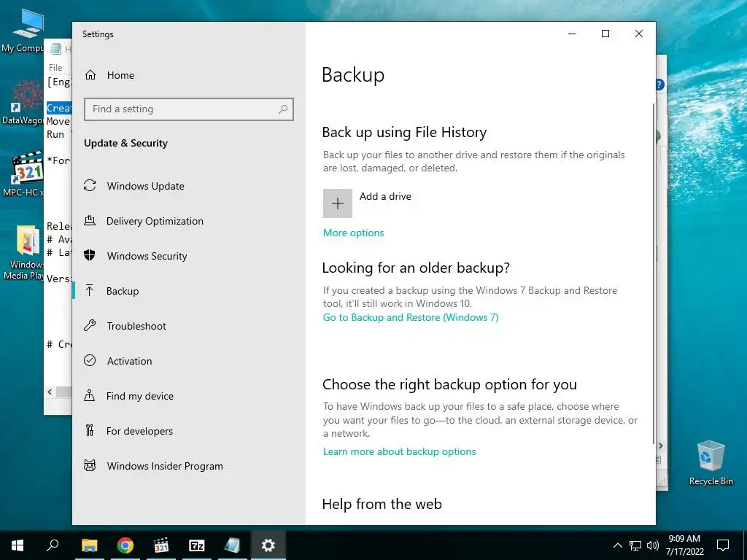Open the Find my device page
747x560 pixels.
139,396
